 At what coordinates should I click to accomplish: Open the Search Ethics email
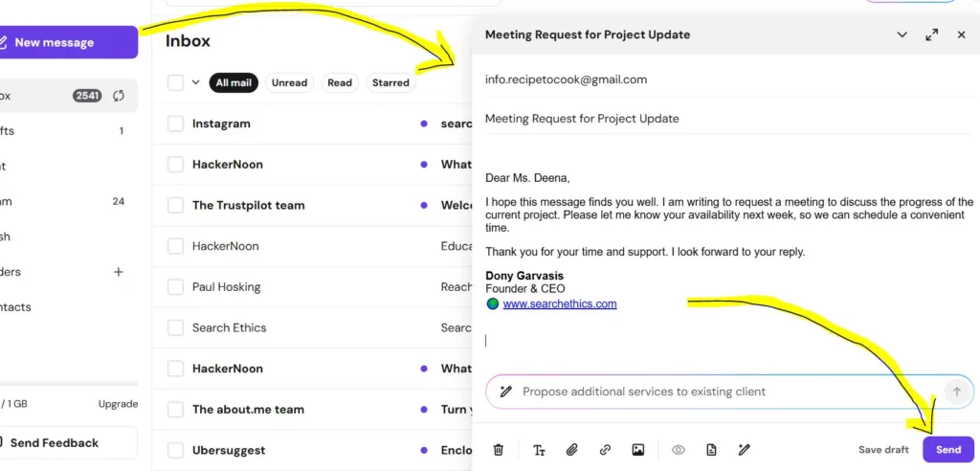[313, 327]
